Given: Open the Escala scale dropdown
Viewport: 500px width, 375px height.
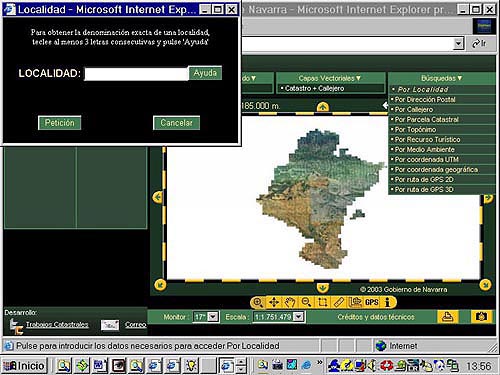Looking at the screenshot, I should point(299,317).
